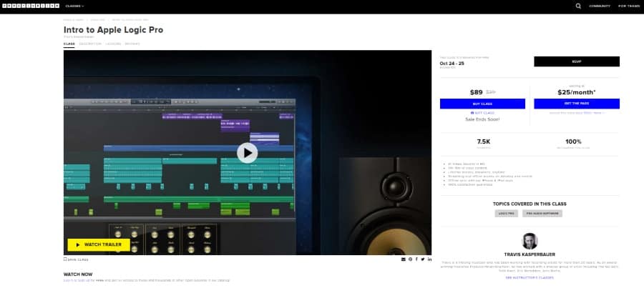644x288 pixels.
Task: Select the Class tab
Action: pyautogui.click(x=69, y=44)
